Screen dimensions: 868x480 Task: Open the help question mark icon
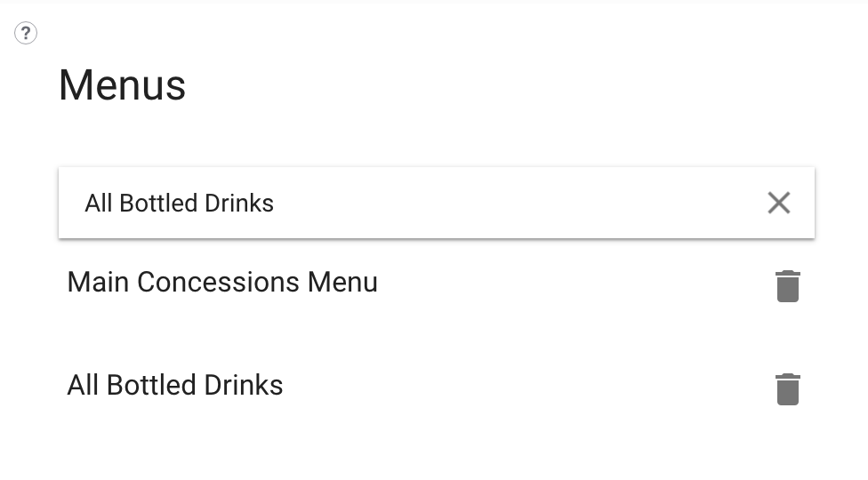pos(26,33)
